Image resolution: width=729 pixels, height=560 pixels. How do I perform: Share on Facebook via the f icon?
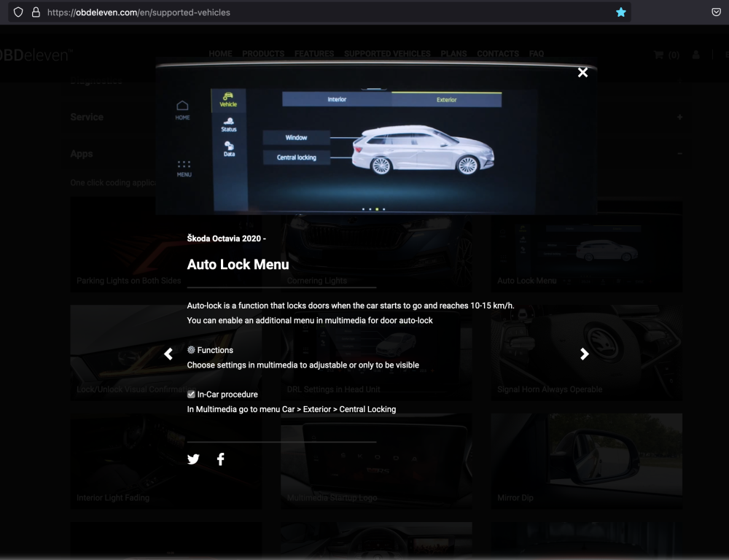point(221,459)
